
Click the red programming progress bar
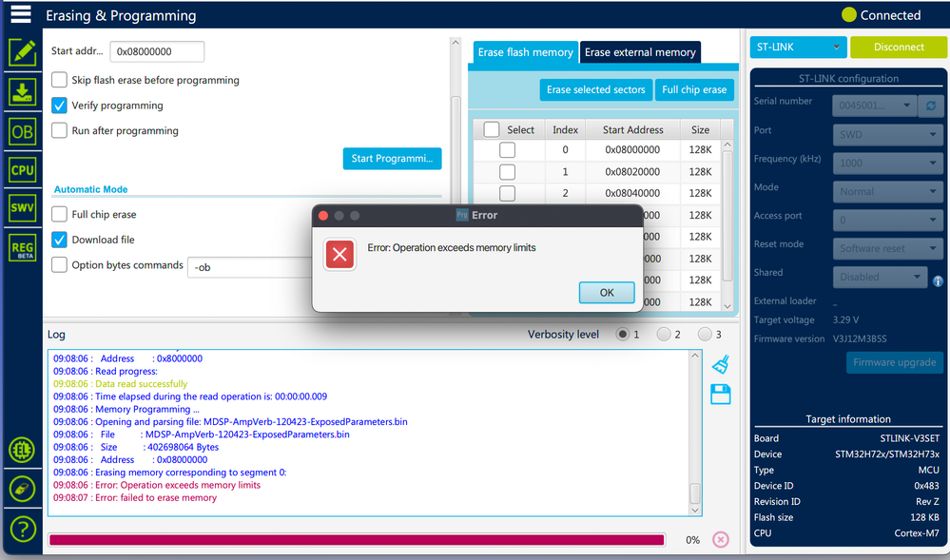(x=357, y=539)
